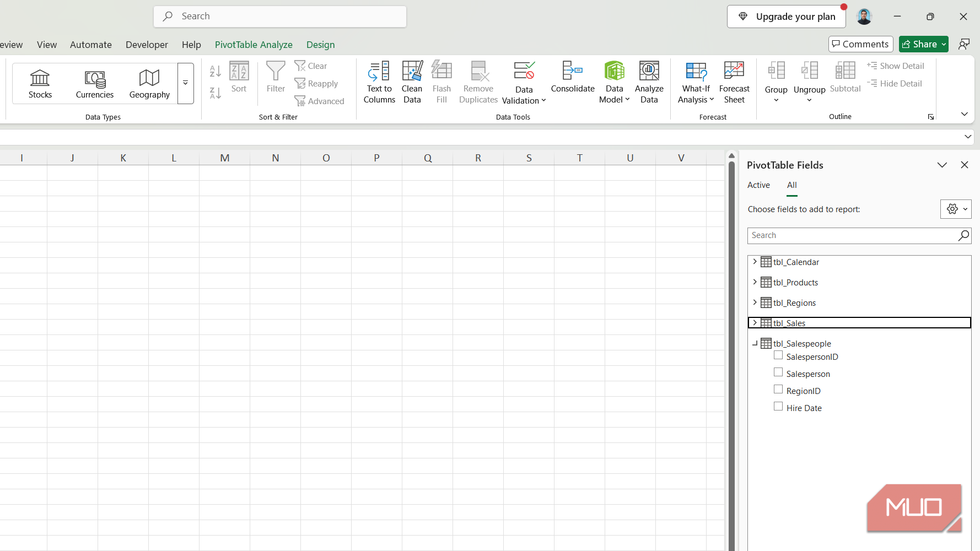Select the Currencies data type

tap(95, 84)
